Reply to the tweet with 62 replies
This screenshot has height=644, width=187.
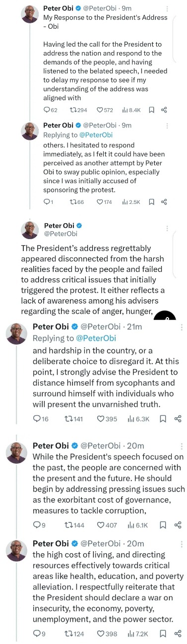coord(50,110)
